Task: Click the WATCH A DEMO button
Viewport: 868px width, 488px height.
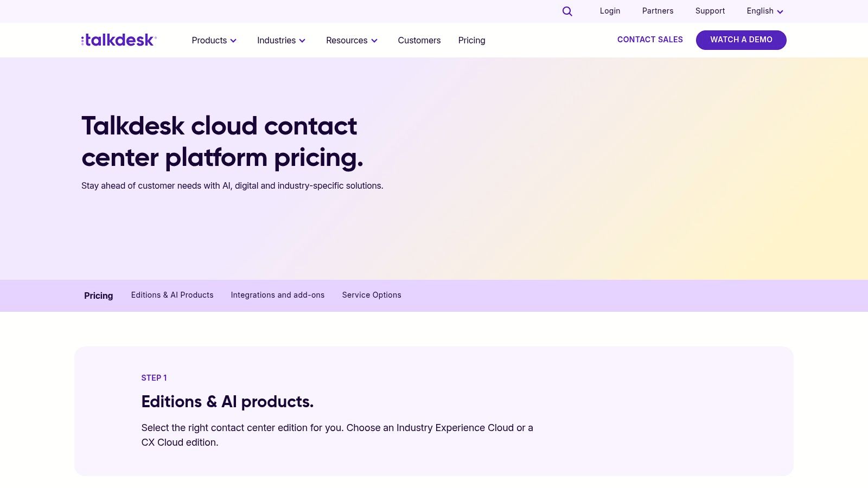Action: pyautogui.click(x=741, y=40)
